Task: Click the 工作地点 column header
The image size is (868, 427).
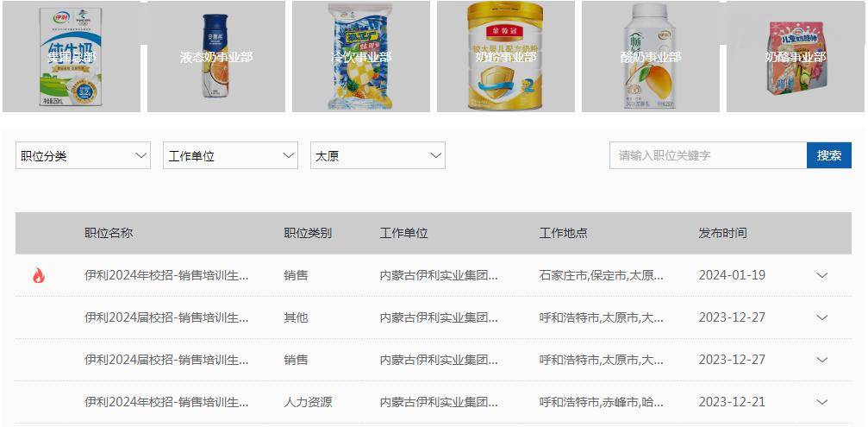Action: coord(563,233)
